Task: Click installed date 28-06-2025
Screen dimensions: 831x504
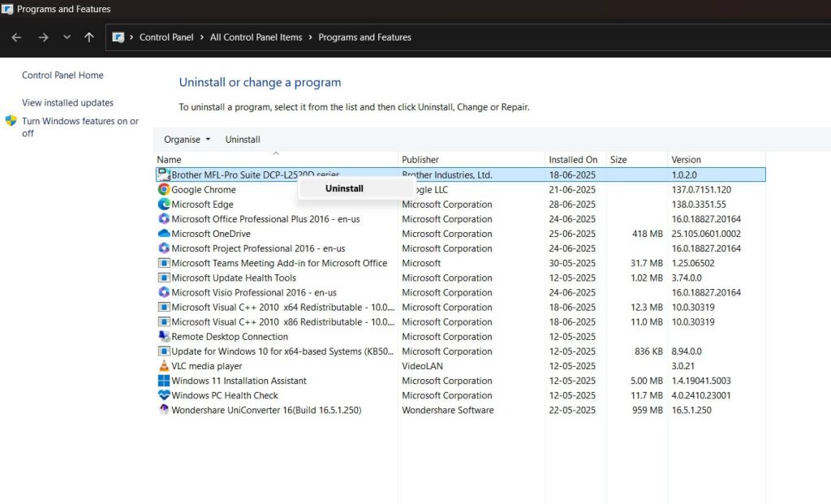Action: pos(572,204)
